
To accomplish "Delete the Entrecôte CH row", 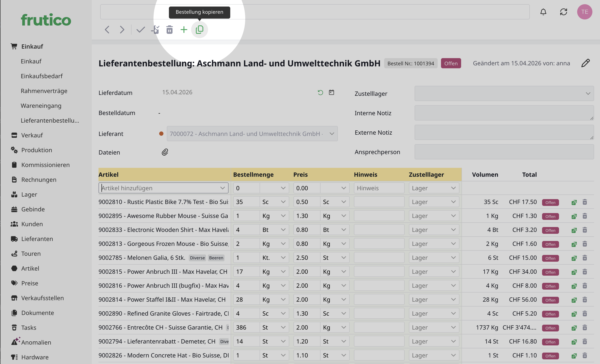I will [x=584, y=327].
